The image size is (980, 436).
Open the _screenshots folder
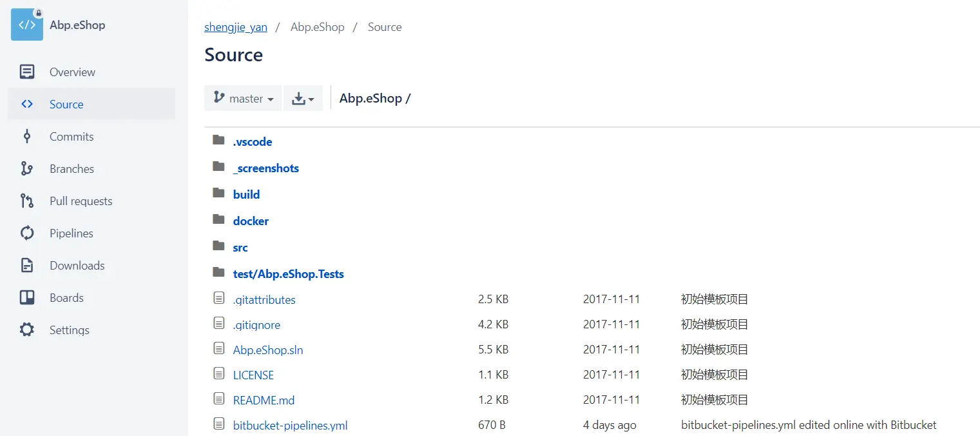tap(266, 168)
